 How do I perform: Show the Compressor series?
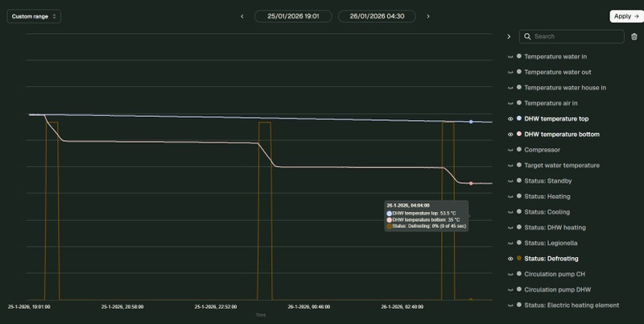pos(510,150)
